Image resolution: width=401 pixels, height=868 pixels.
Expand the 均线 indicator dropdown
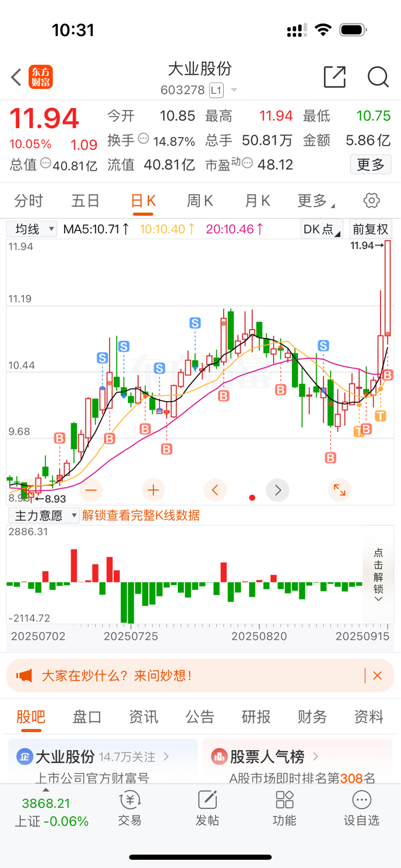click(31, 229)
